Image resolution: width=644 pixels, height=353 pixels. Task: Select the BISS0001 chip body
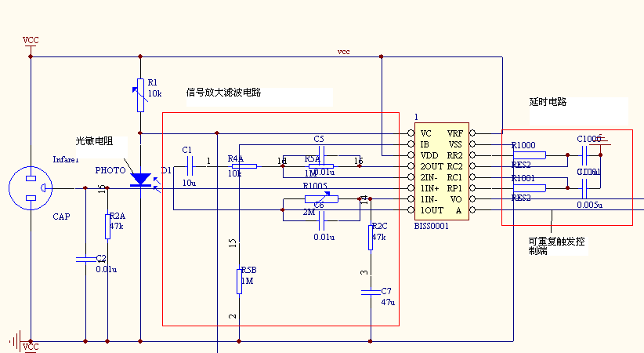point(442,171)
